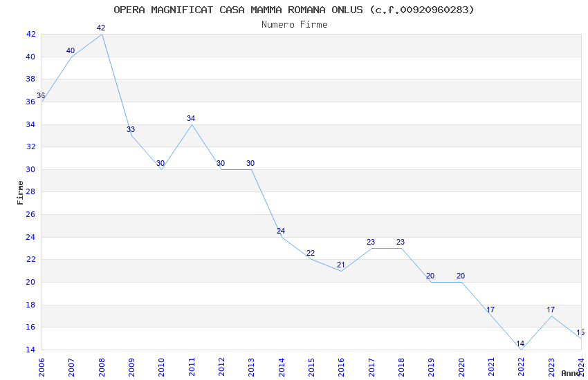588x380 pixels.
Task: Click data point value 23 for 2017
Action: [x=371, y=243]
